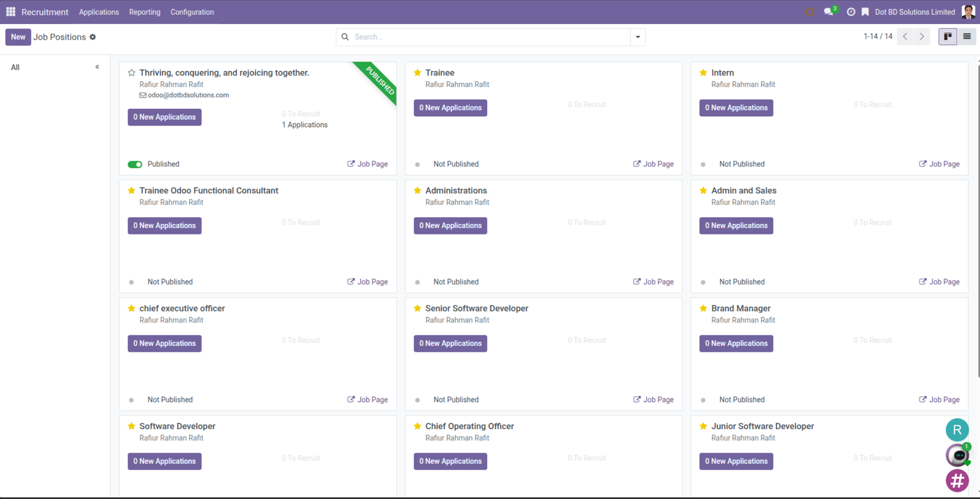Open the apps grid menu icon
This screenshot has height=499, width=980.
[11, 12]
